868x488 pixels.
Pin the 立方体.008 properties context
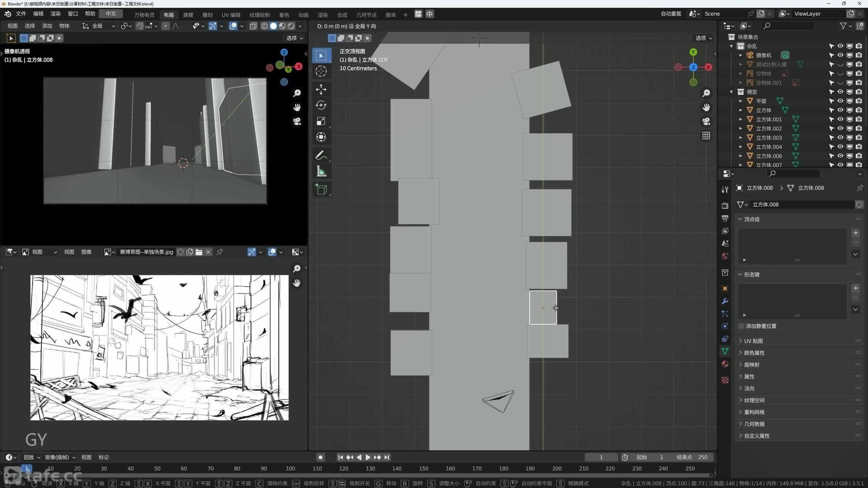860,188
